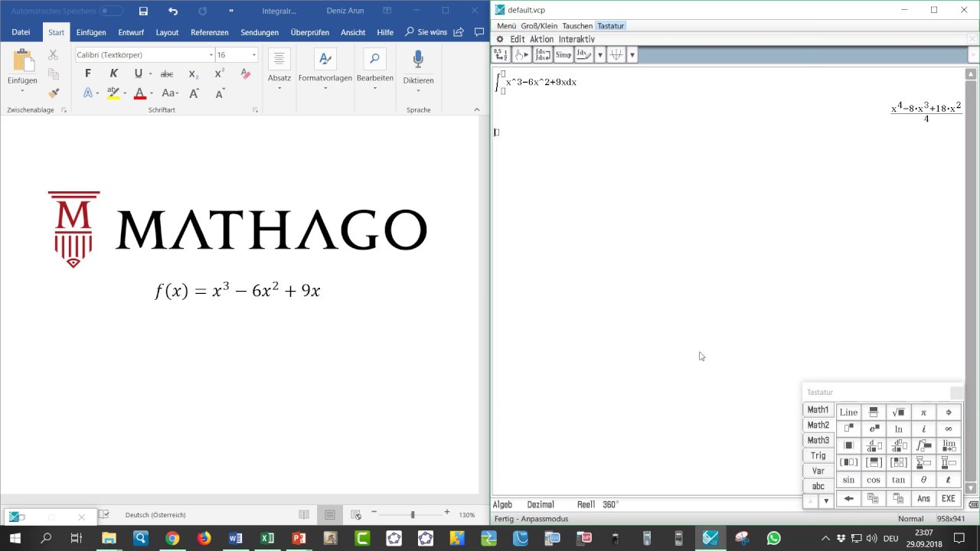Undo the last action in Word
This screenshot has width=980, height=551.
[173, 11]
